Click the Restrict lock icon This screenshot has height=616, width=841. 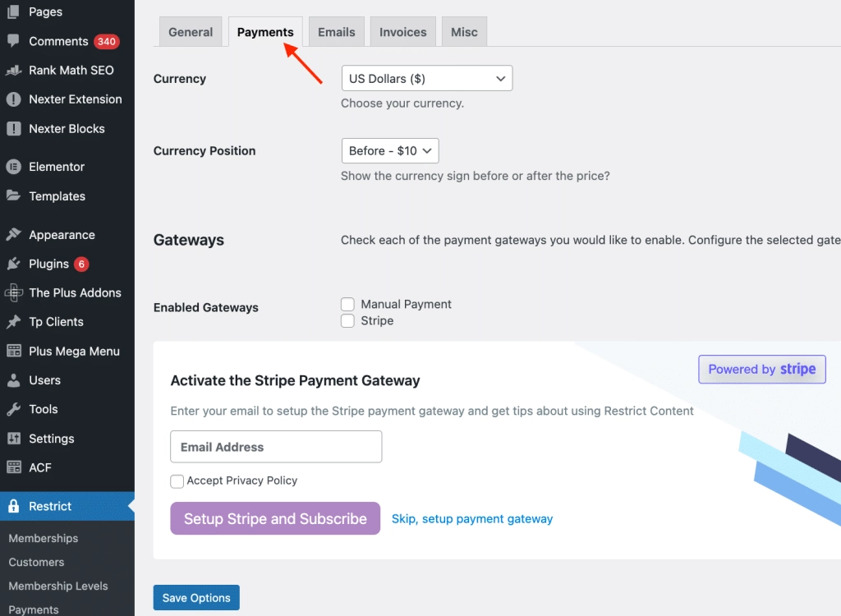pos(13,506)
